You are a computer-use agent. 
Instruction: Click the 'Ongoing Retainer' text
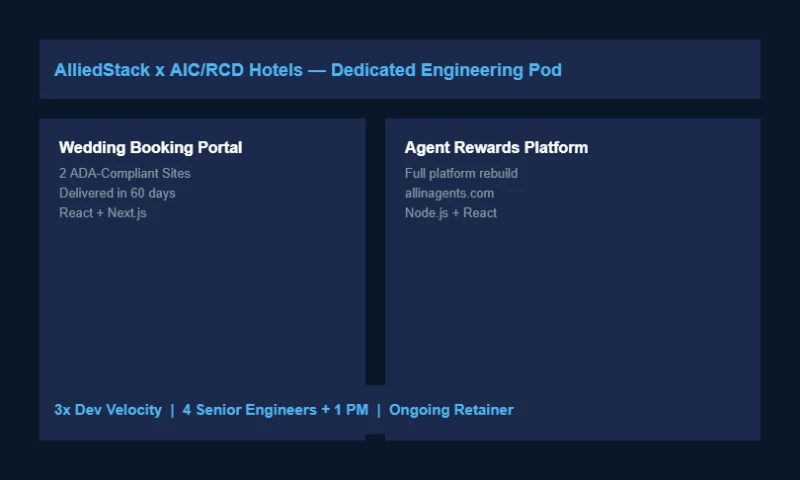pyautogui.click(x=451, y=410)
